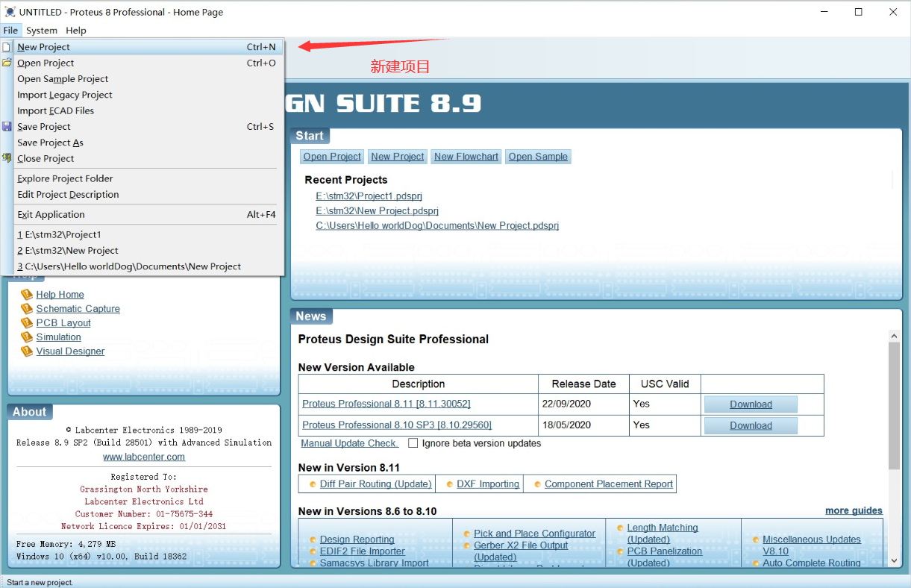Open the Help menu in the menu bar

pos(76,31)
